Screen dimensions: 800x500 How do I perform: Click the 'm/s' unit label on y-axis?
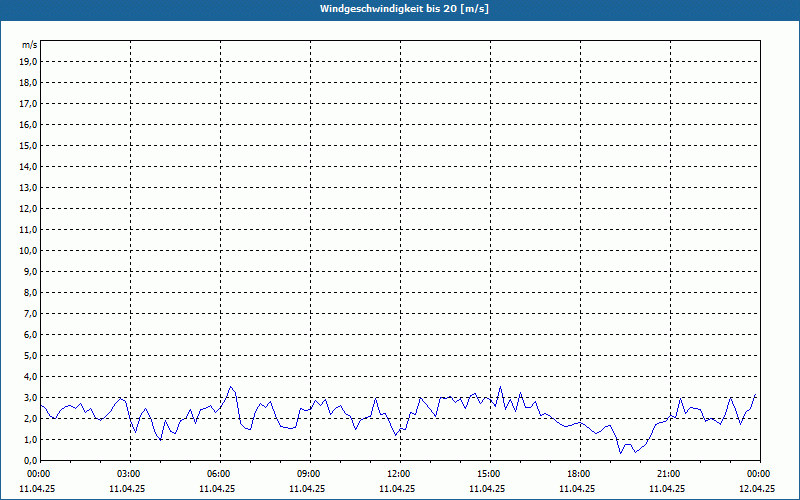point(29,45)
